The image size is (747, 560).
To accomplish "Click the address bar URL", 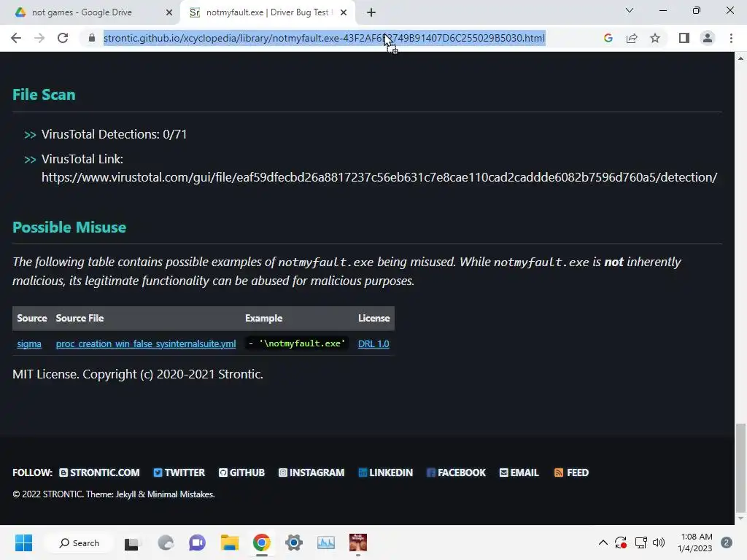I will point(324,38).
